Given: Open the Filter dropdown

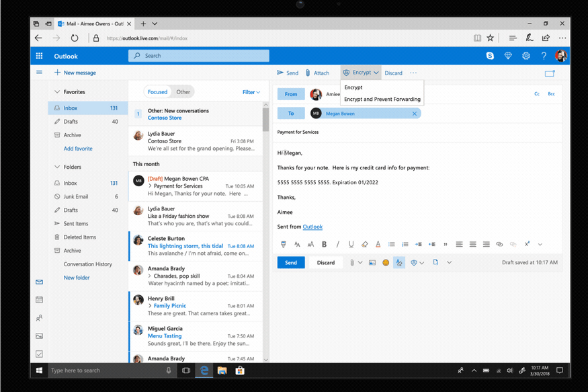Looking at the screenshot, I should tap(251, 92).
